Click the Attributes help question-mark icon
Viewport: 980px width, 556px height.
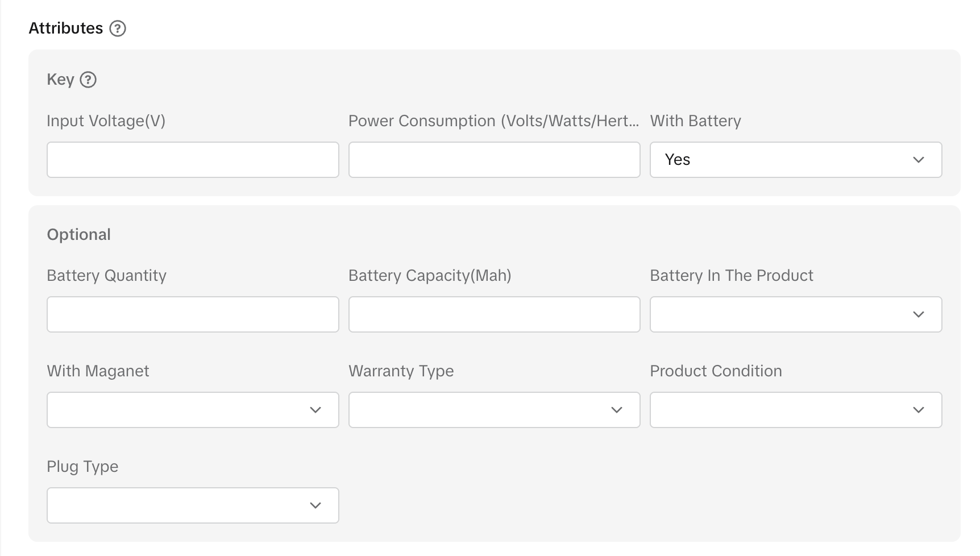[x=118, y=28]
